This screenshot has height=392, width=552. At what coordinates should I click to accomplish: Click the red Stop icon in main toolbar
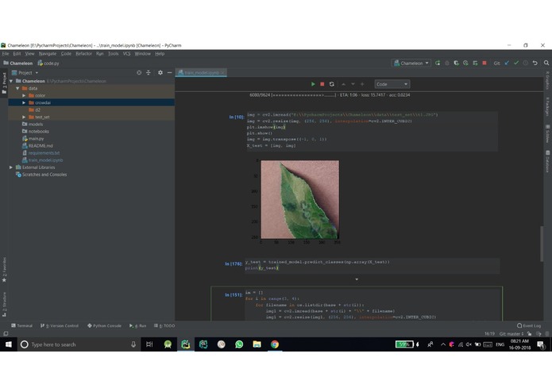coord(484,63)
